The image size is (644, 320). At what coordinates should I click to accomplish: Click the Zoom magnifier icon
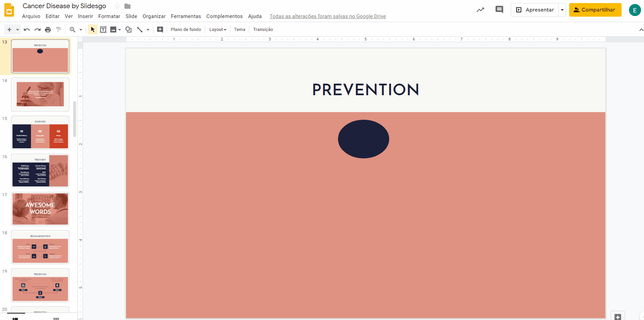pos(72,30)
